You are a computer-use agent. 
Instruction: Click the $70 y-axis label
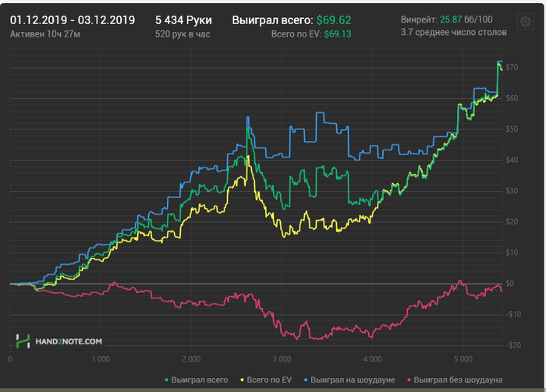point(512,67)
